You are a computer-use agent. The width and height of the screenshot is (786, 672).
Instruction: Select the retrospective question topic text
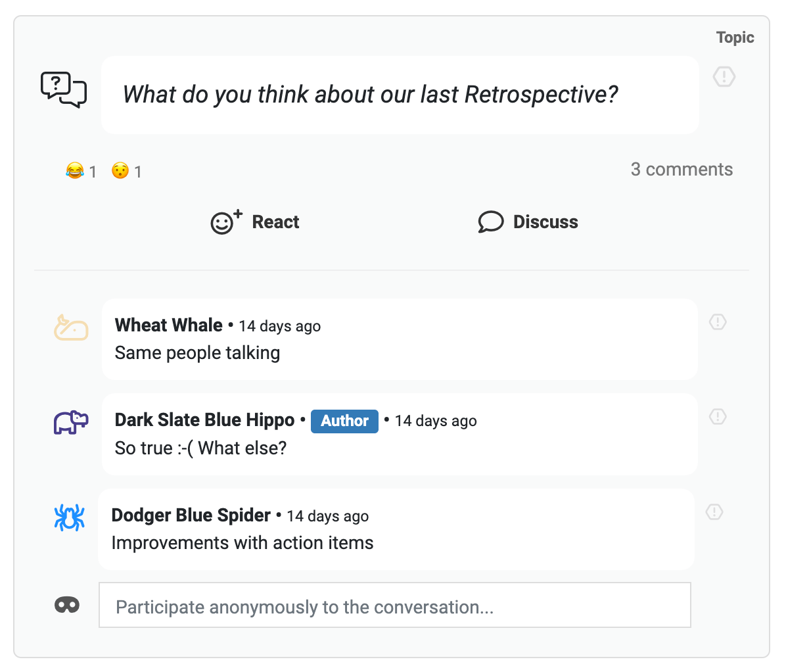click(x=371, y=94)
